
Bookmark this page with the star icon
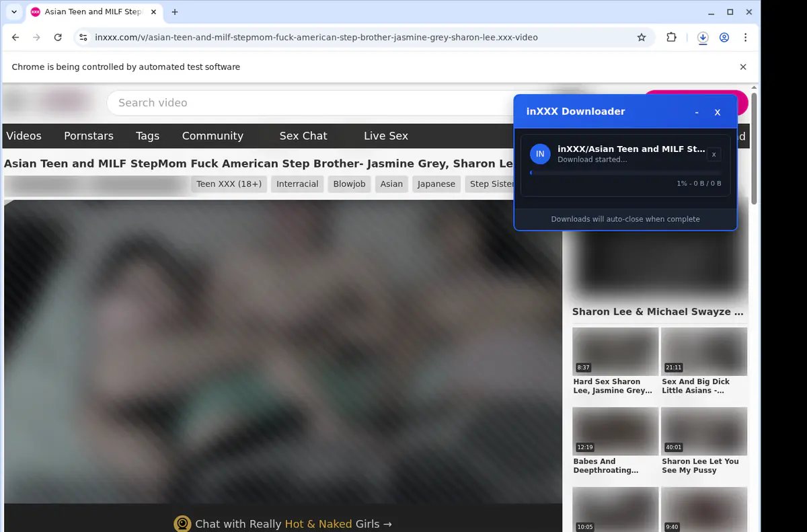click(x=642, y=38)
